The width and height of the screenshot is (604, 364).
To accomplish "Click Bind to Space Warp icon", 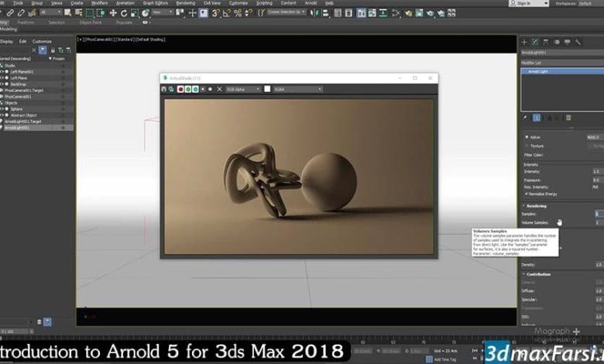I will coord(33,12).
